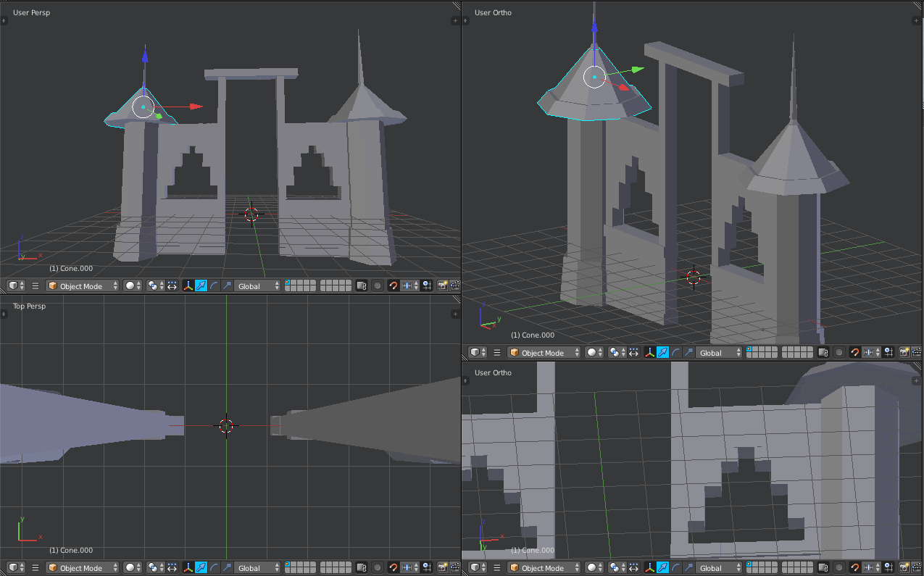
Task: Select first layer button in User Persp header
Action: (288, 283)
